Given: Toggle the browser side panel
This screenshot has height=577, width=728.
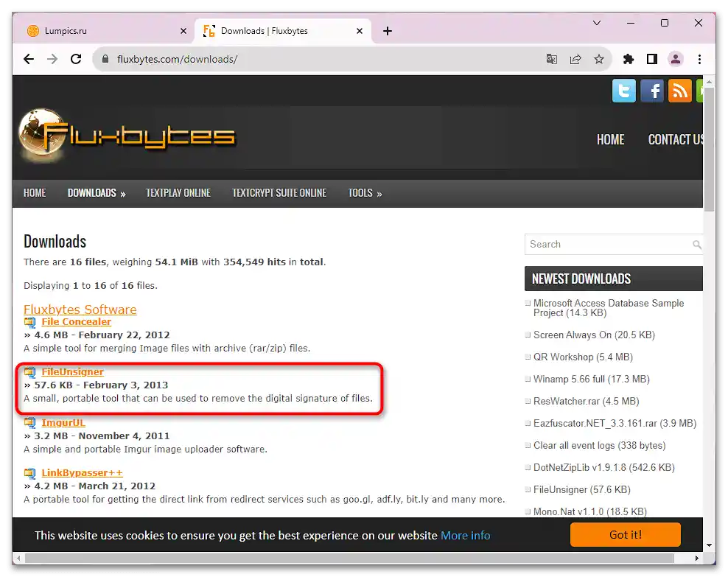Looking at the screenshot, I should [652, 59].
